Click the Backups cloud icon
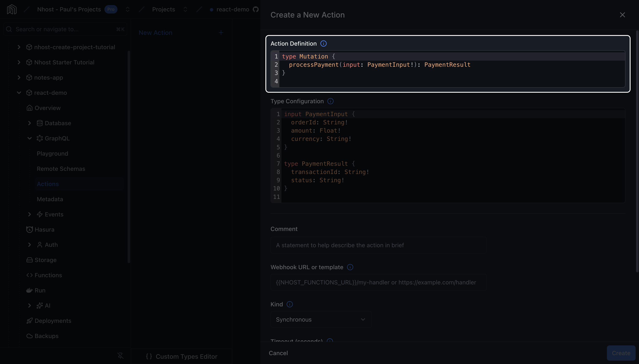This screenshot has height=364, width=639. pyautogui.click(x=29, y=336)
